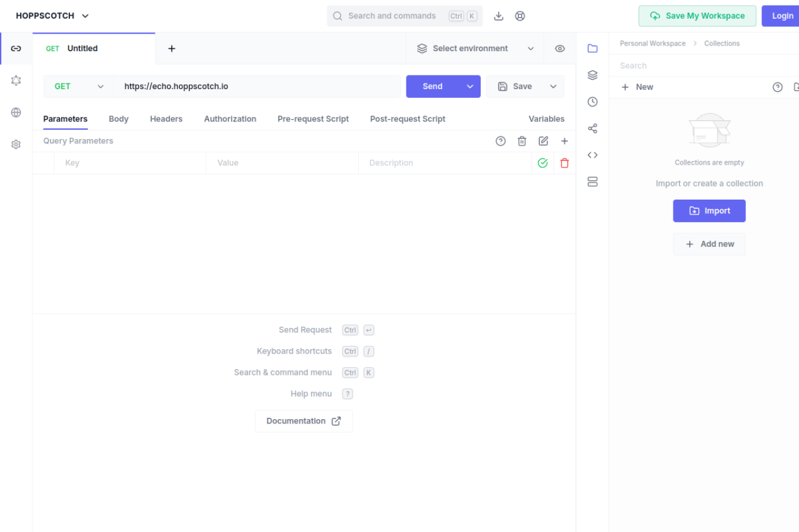Open the GET method dropdown
799x532 pixels.
tap(78, 87)
